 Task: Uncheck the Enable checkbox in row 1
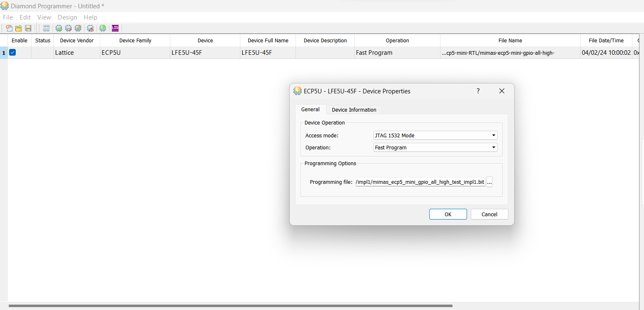pos(13,53)
